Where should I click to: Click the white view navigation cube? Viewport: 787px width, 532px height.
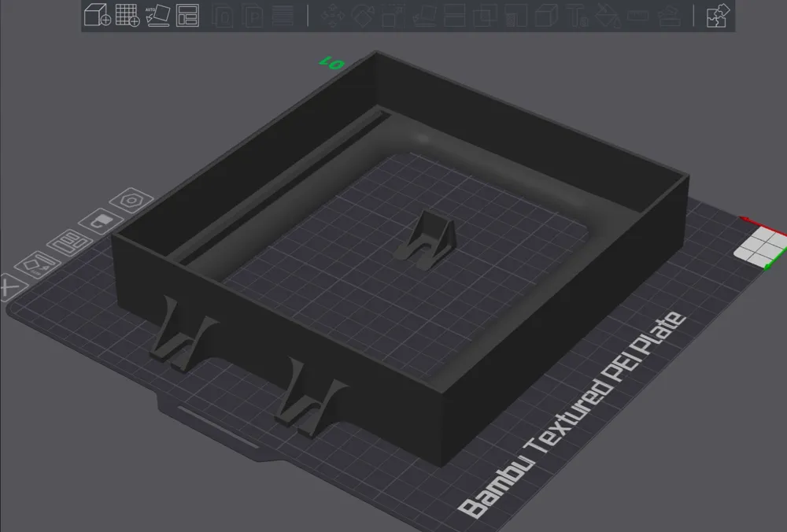pyautogui.click(x=763, y=245)
